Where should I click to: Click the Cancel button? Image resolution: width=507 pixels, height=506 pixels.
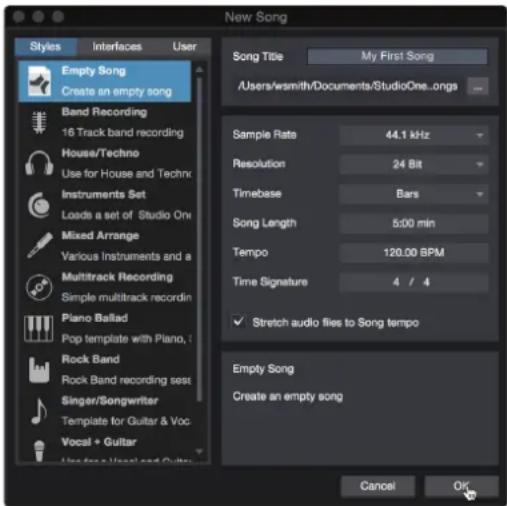[x=378, y=486]
